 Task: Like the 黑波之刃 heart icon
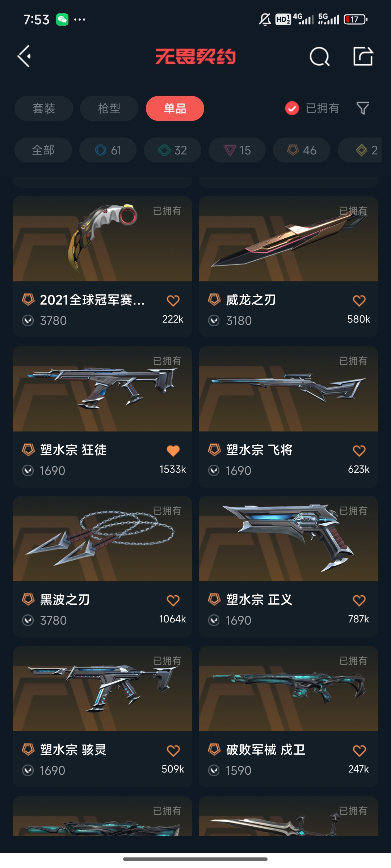coord(173,600)
